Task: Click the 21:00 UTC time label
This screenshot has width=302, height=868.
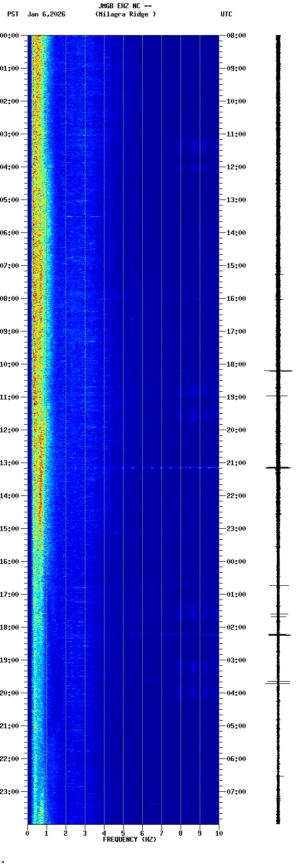Action: click(x=236, y=463)
